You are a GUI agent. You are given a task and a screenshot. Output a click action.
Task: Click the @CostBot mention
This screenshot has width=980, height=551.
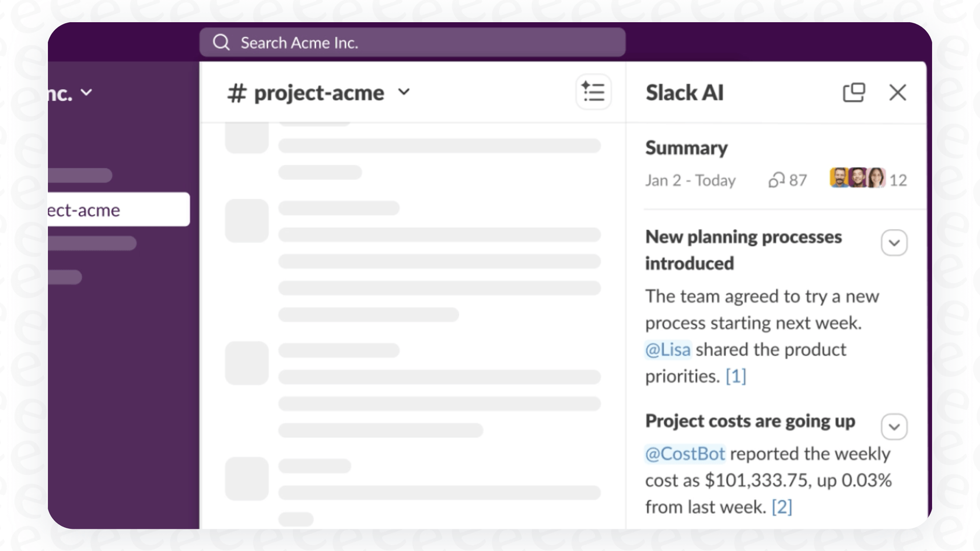point(685,453)
